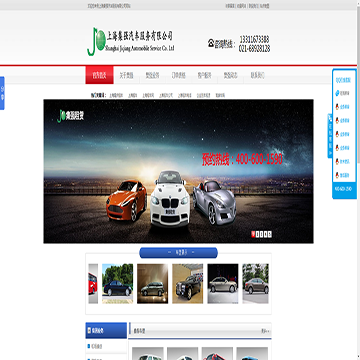Select the first red slide indicator
The height and width of the screenshot is (360, 360).
[x=253, y=234]
